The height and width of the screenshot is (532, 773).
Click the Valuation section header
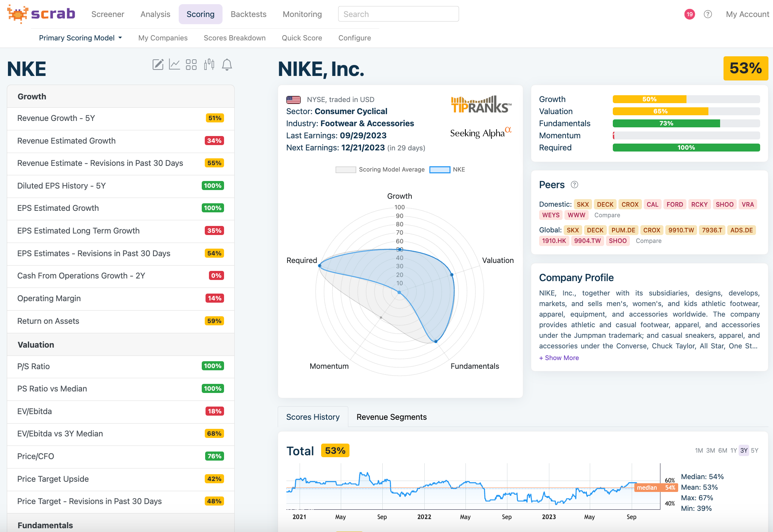pos(121,345)
